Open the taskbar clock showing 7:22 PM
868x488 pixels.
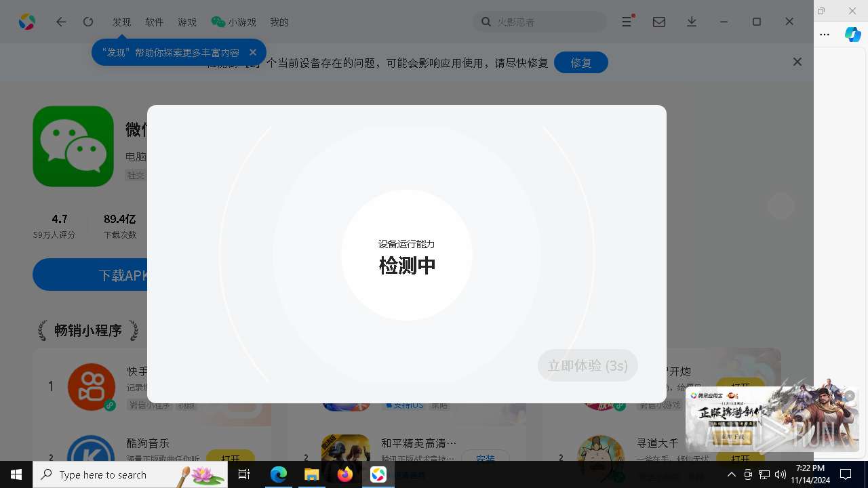[x=810, y=474]
